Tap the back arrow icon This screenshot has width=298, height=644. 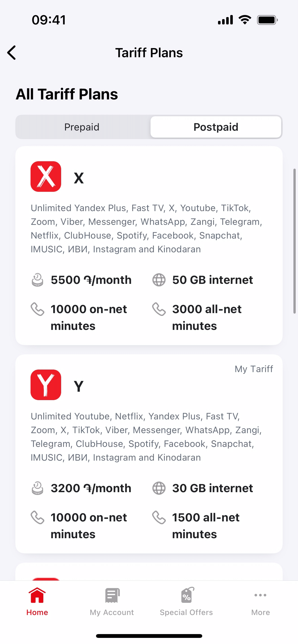(x=12, y=53)
